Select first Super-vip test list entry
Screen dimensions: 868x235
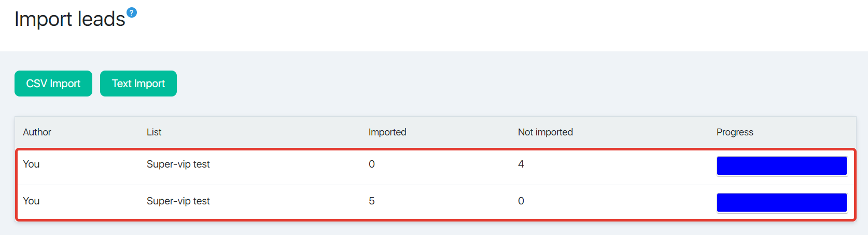[178, 164]
